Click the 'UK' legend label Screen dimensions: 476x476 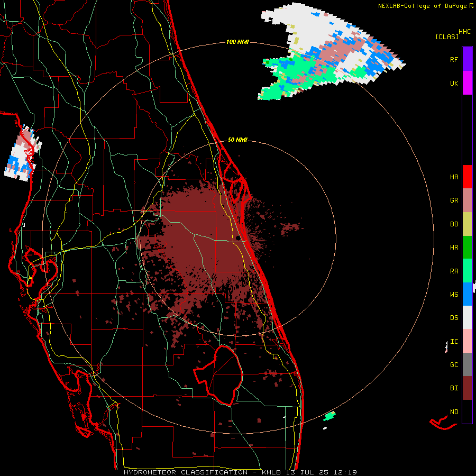coord(454,83)
